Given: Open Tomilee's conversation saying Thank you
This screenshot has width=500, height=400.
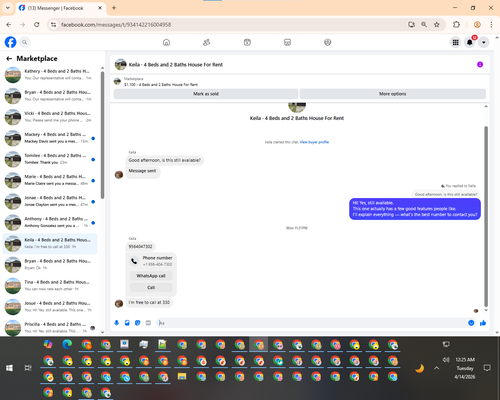Looking at the screenshot, I should pyautogui.click(x=50, y=159).
